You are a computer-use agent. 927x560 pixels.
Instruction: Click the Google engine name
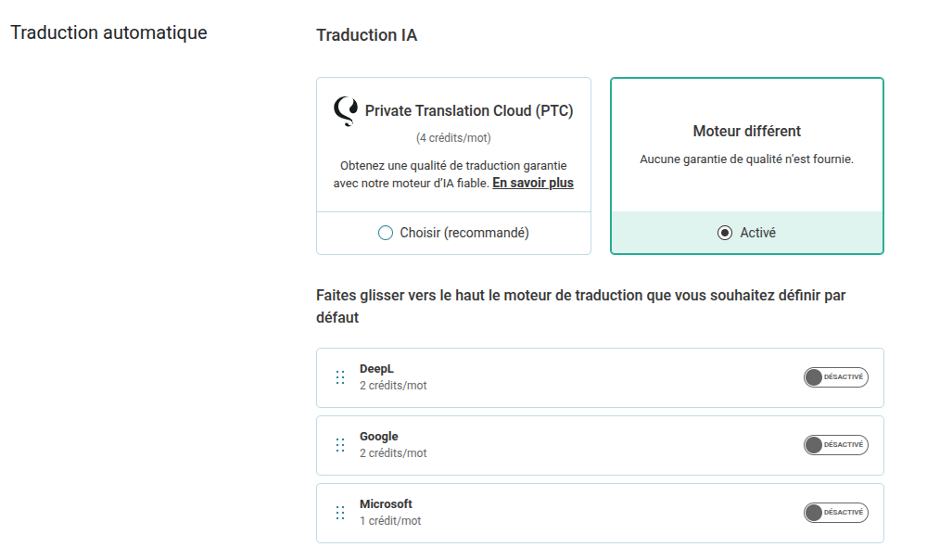(x=378, y=437)
